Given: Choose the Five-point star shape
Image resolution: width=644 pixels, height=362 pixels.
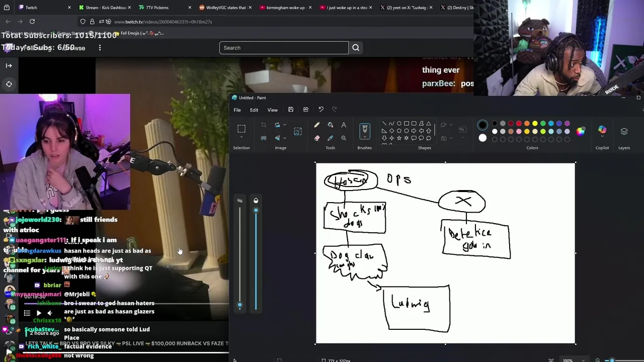Looking at the screenshot, I should click(x=399, y=138).
